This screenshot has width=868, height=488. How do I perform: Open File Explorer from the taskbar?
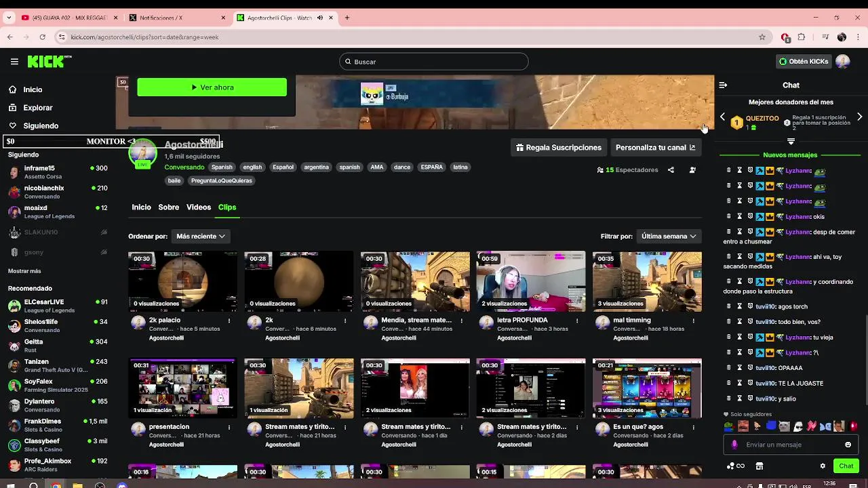(77, 485)
